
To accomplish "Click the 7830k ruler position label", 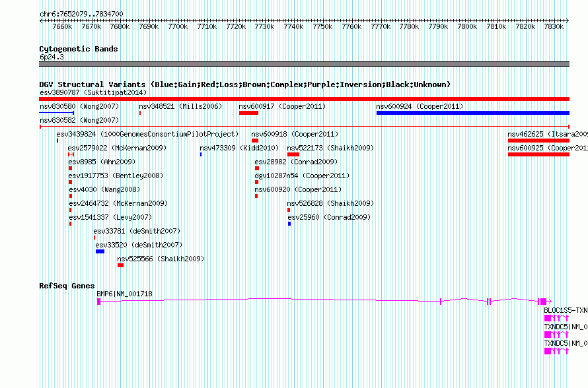I will 554,26.
